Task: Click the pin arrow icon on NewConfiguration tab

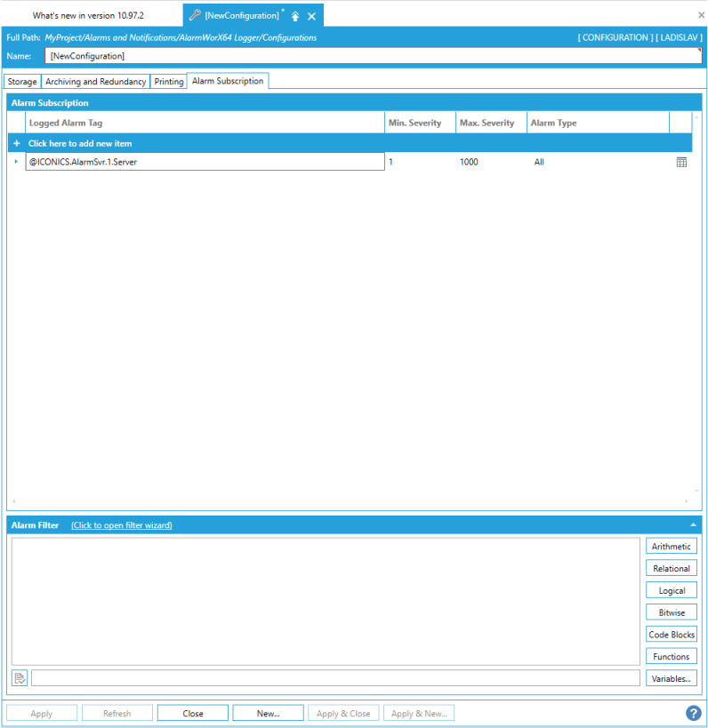Action: (295, 16)
